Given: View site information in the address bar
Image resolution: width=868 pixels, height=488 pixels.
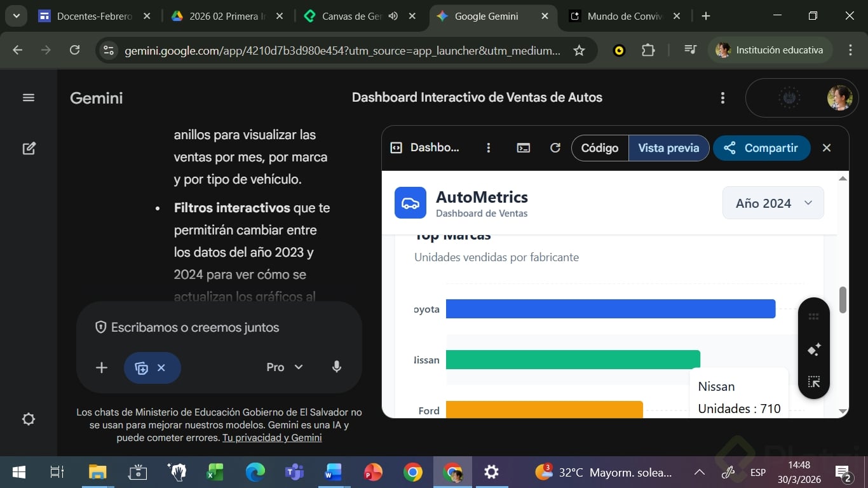Looking at the screenshot, I should pos(109,50).
